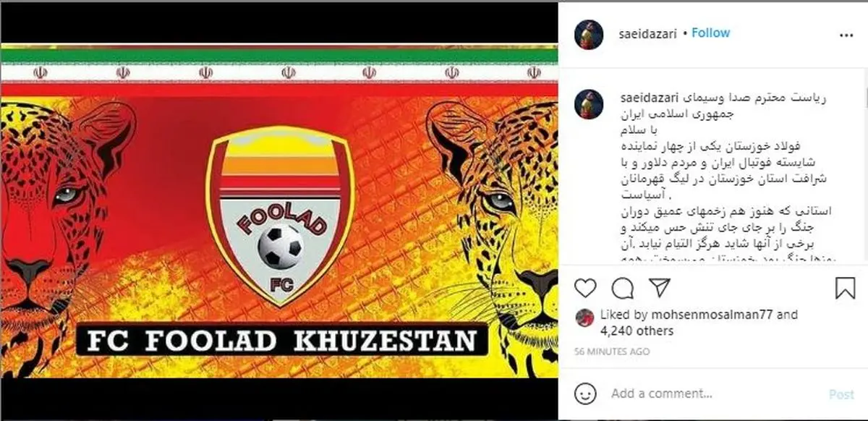
Task: Click the 56 MINUTES AGO timestamp
Action: [613, 352]
